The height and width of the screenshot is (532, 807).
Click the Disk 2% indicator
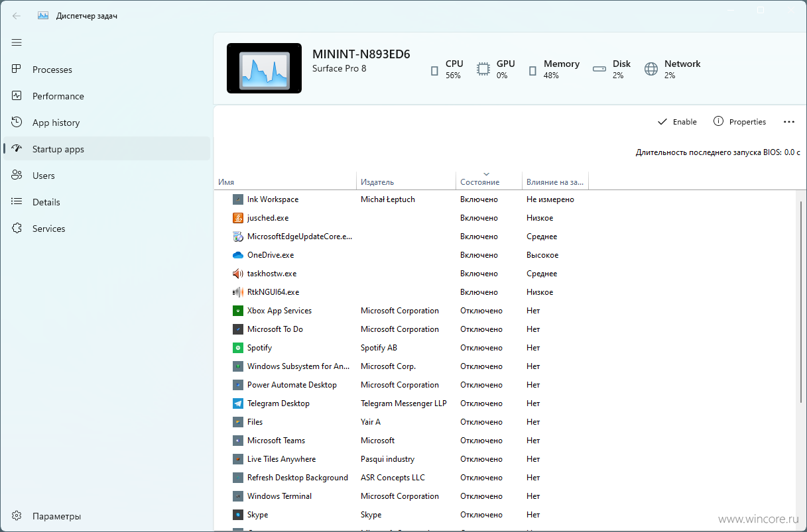pos(611,70)
